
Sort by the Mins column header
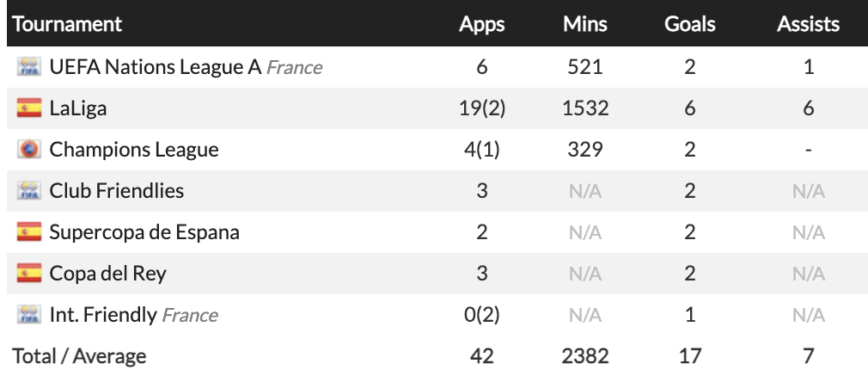(585, 24)
